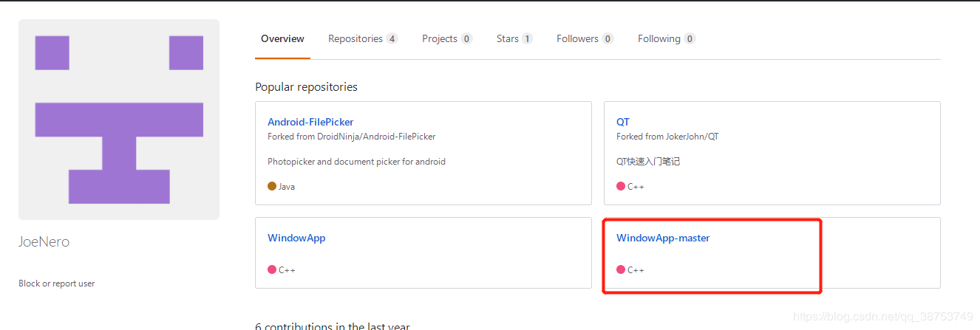Click the Java language label
Screen dimensions: 980x330
[x=287, y=187]
